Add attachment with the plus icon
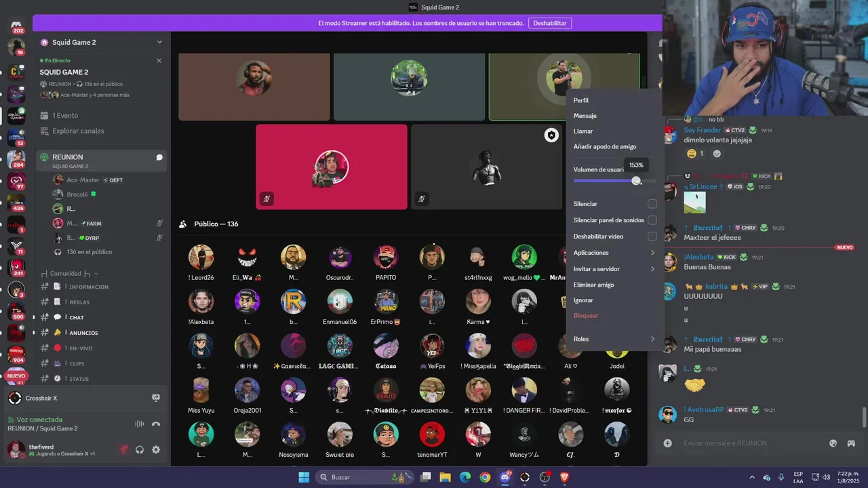The height and width of the screenshot is (488, 868). point(668,443)
